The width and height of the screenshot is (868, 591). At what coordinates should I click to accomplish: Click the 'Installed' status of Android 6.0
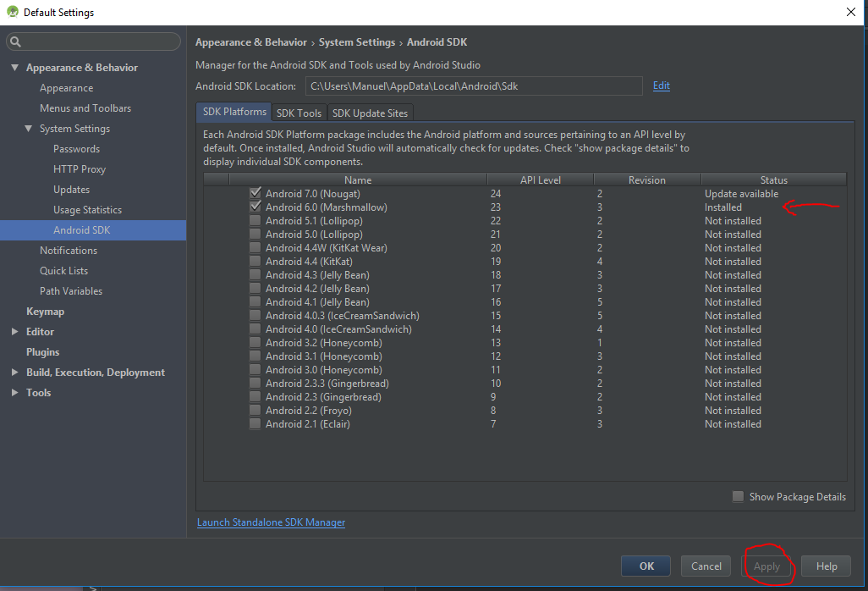[x=723, y=207]
